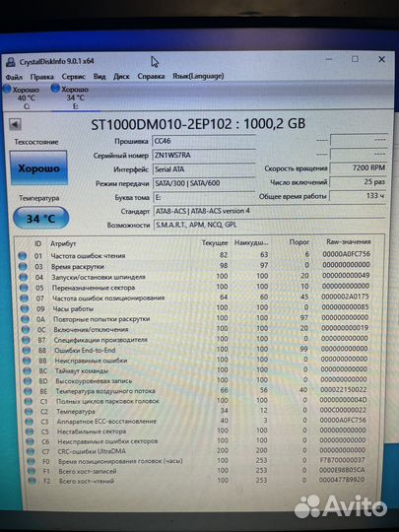Screen dimensions: 399x532
Task: Click the 34 °C temperature button
Action: (x=40, y=218)
